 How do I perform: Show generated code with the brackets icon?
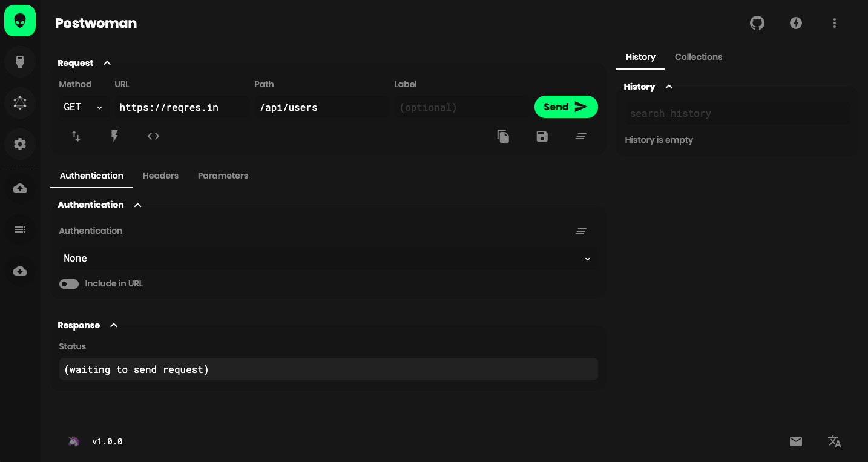click(x=153, y=136)
